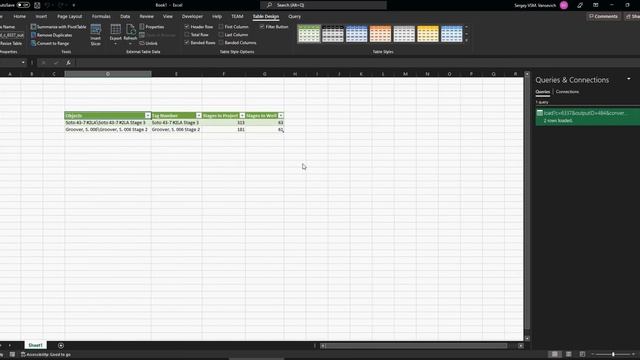Switch to Page Layout view icon
This screenshot has height=360, width=640.
coord(569,354)
